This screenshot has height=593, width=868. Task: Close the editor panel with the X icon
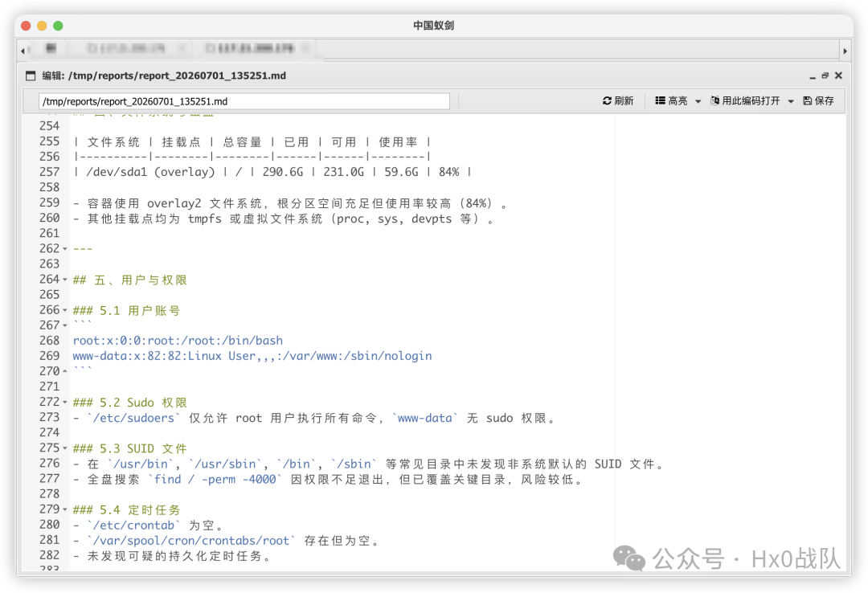click(838, 76)
